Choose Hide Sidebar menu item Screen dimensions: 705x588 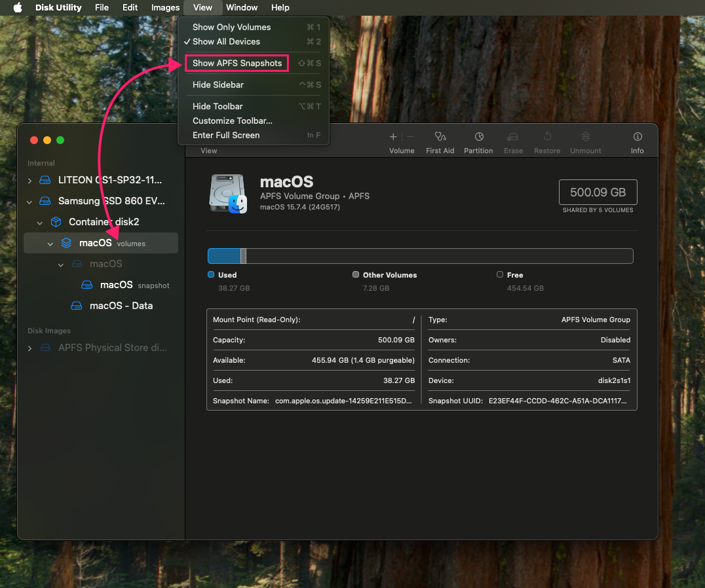coord(254,85)
